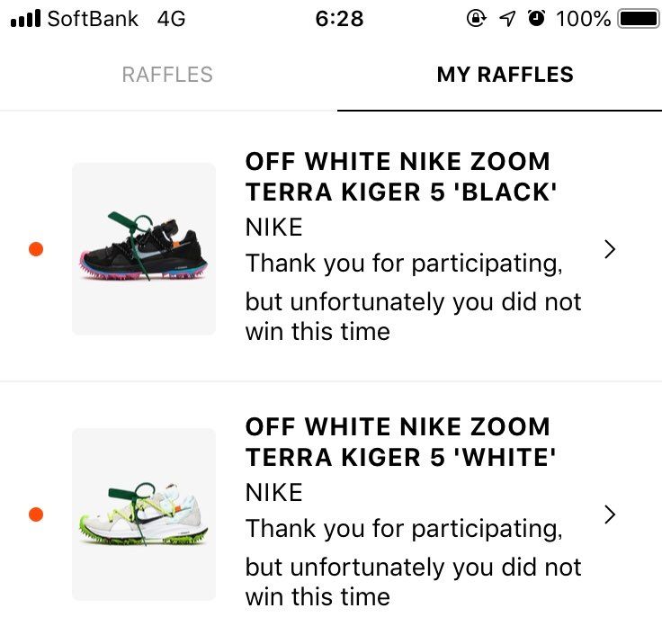Click orange dot beside 'BLACK' raffle

(x=36, y=249)
